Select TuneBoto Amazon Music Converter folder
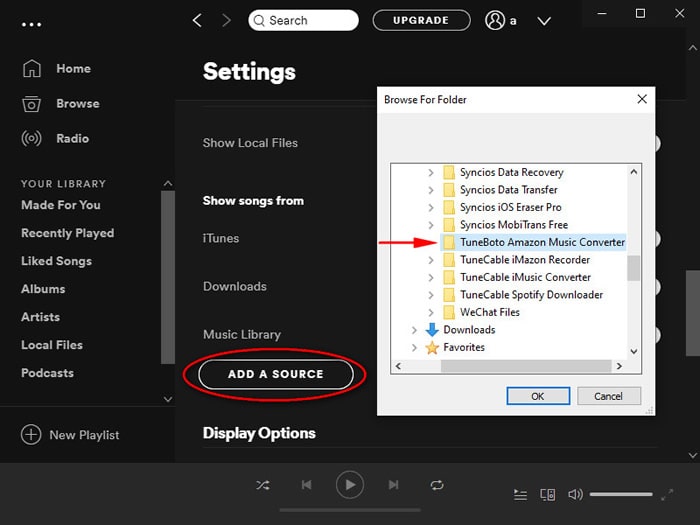 [x=533, y=242]
